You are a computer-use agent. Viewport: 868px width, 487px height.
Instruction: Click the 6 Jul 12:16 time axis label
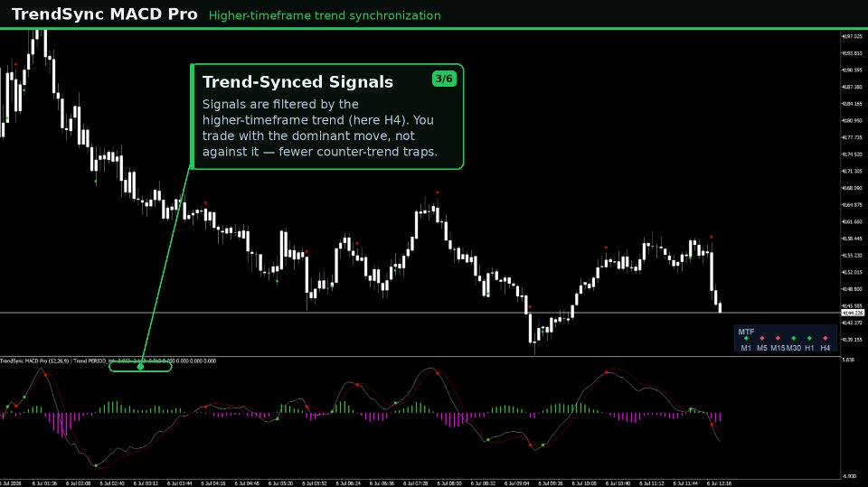tap(719, 483)
